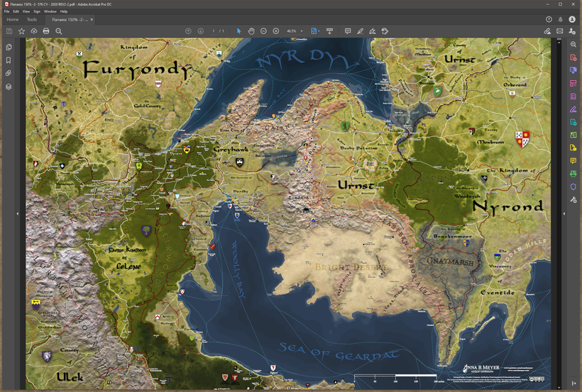Open the Page Thumbnails panel

[9, 47]
